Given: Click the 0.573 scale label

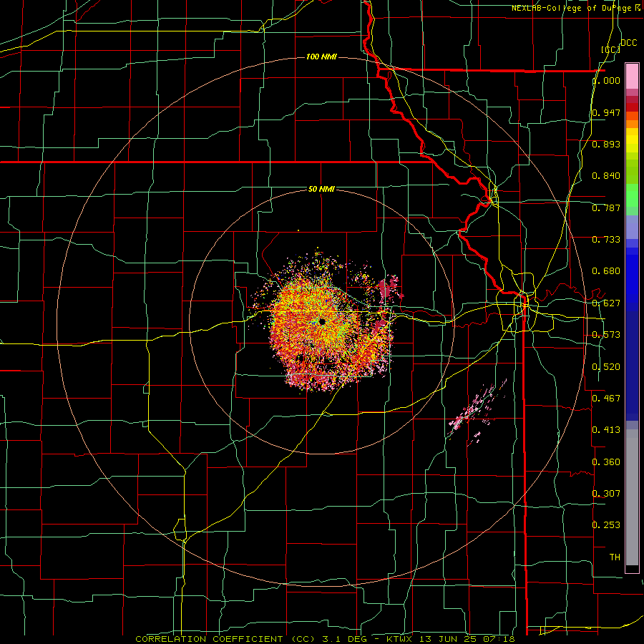Looking at the screenshot, I should click(606, 335).
